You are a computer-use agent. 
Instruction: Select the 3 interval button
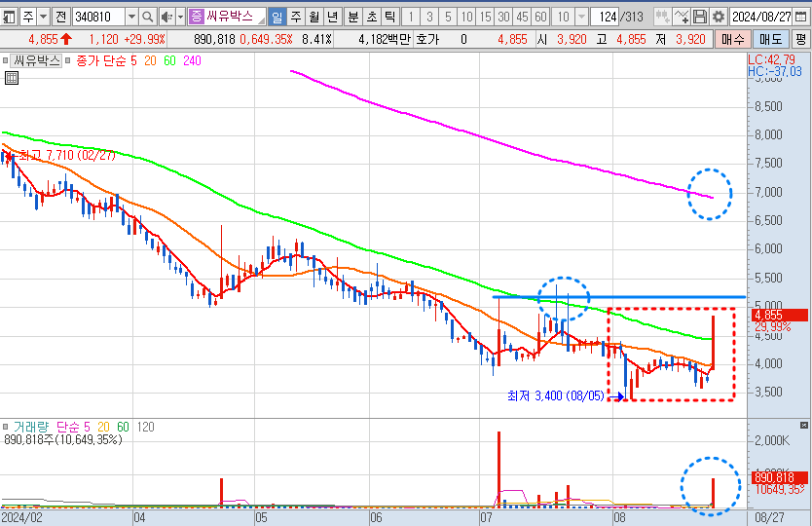[x=429, y=18]
